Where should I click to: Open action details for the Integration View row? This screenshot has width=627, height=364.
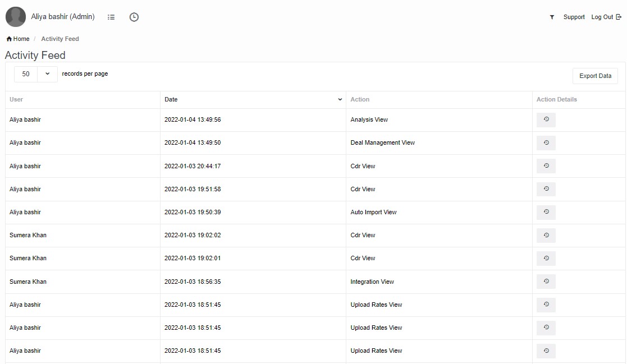pos(546,282)
